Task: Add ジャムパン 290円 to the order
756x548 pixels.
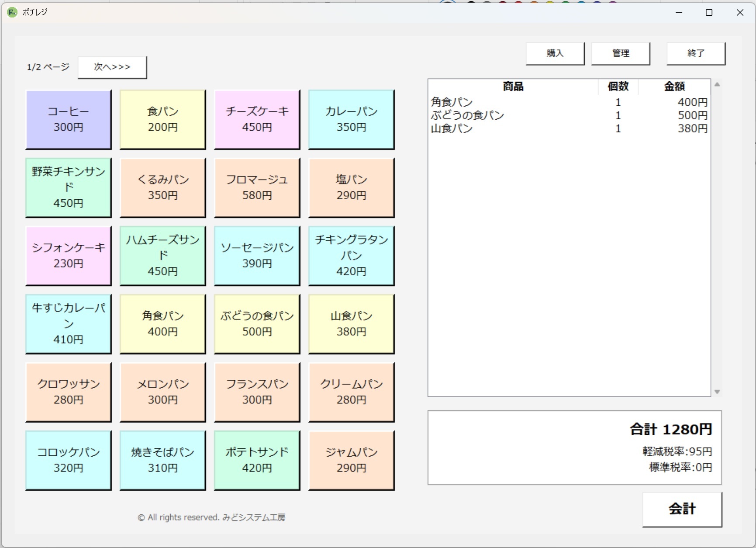Action: (351, 460)
